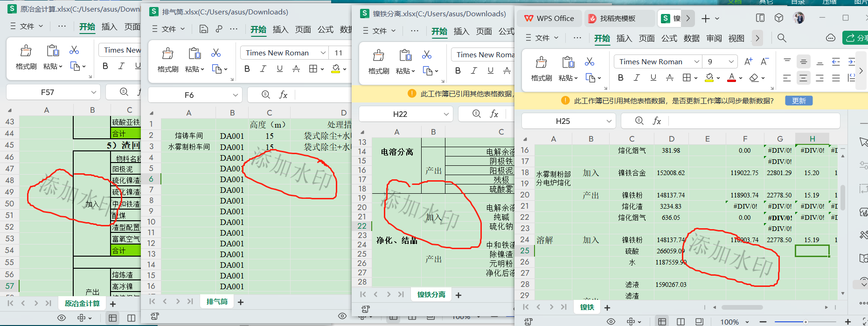Click fx icon in 排气筒.xlsx formula bar
This screenshot has width=868, height=326.
point(283,95)
